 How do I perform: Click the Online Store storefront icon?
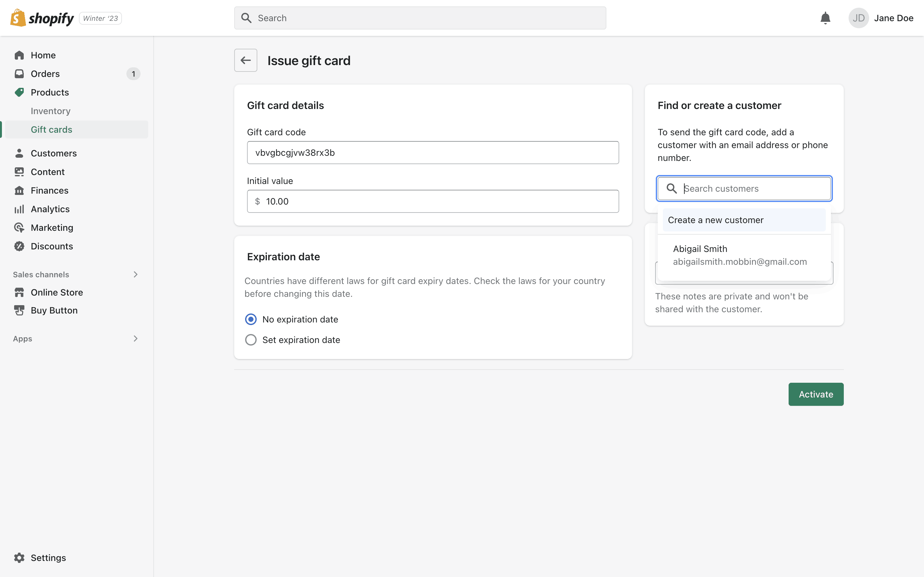pos(19,292)
